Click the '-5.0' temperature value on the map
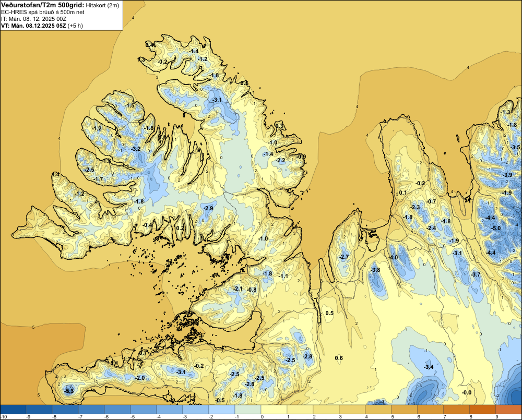 coord(496,228)
